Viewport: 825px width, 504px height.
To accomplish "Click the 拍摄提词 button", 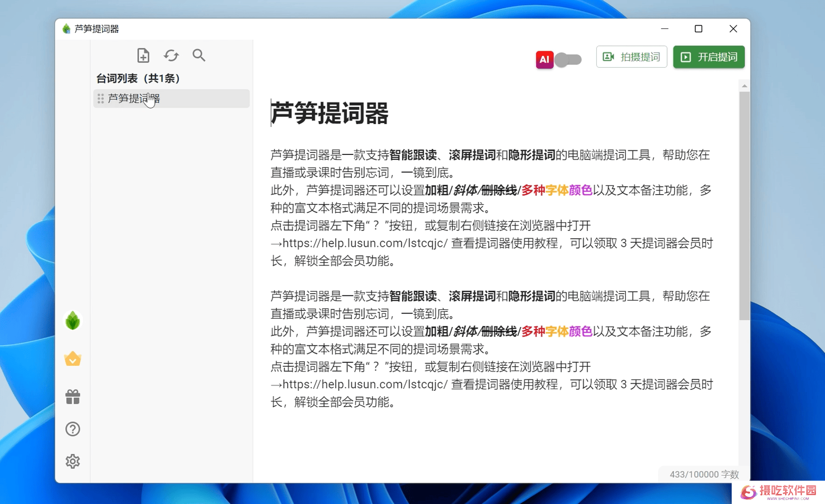I will point(631,57).
